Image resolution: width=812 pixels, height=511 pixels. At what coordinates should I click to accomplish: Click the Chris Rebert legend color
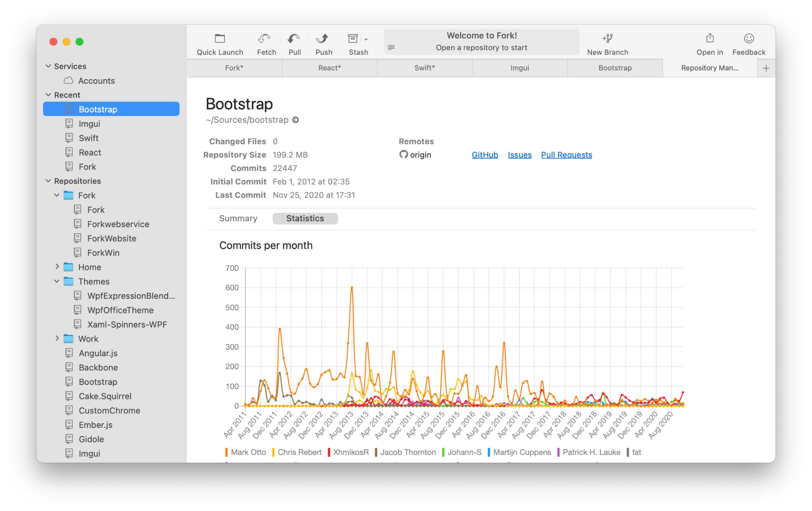click(273, 452)
